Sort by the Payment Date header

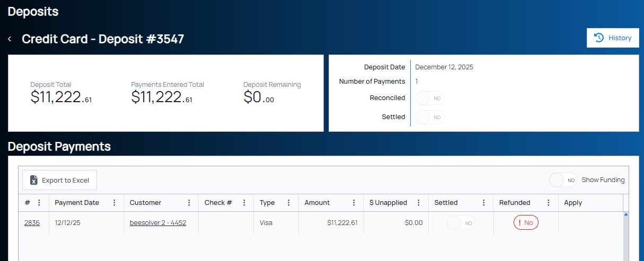[x=77, y=203]
